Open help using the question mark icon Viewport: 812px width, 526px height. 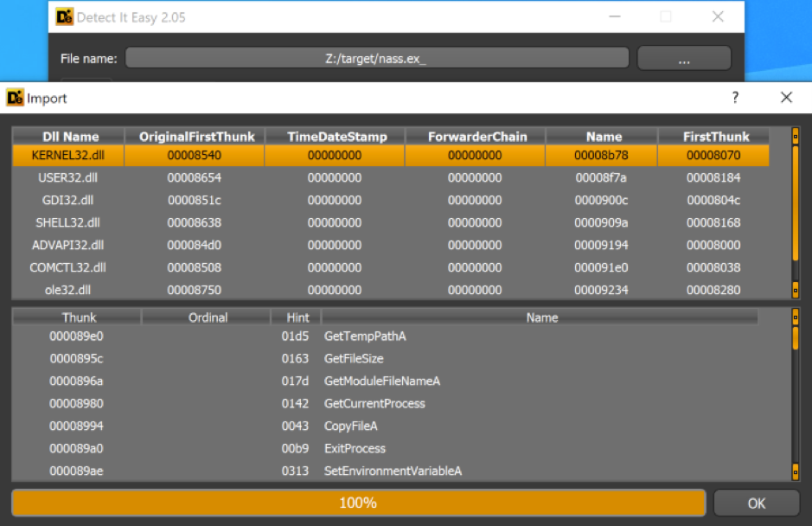734,98
